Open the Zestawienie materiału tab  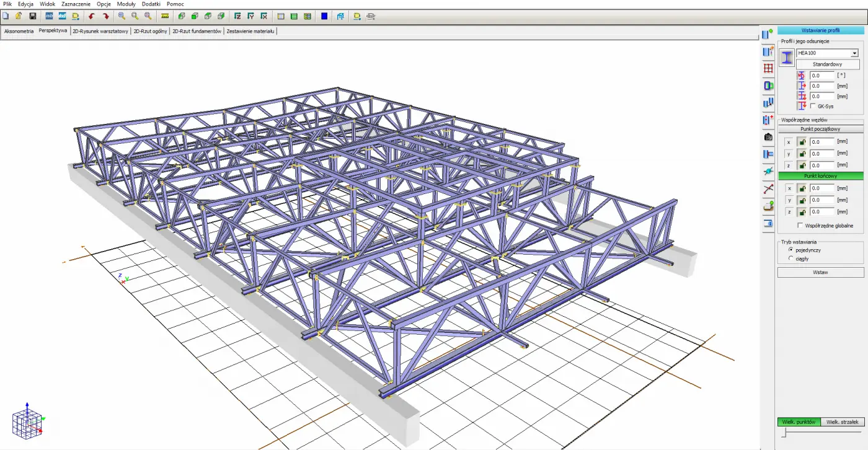[x=250, y=31]
